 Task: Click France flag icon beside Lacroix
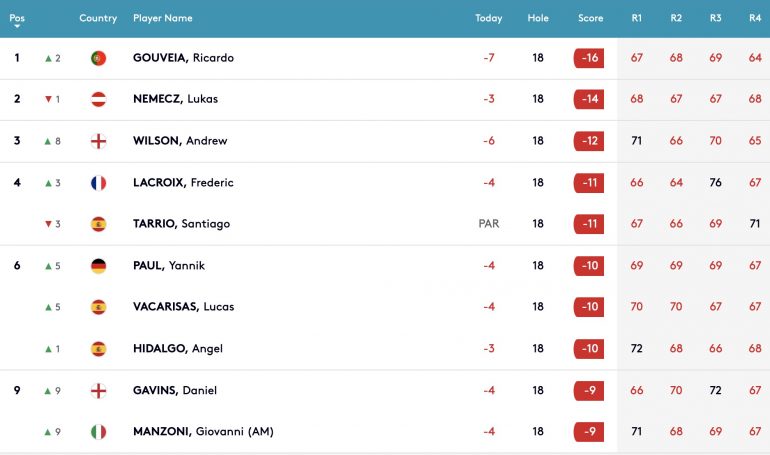pyautogui.click(x=98, y=183)
